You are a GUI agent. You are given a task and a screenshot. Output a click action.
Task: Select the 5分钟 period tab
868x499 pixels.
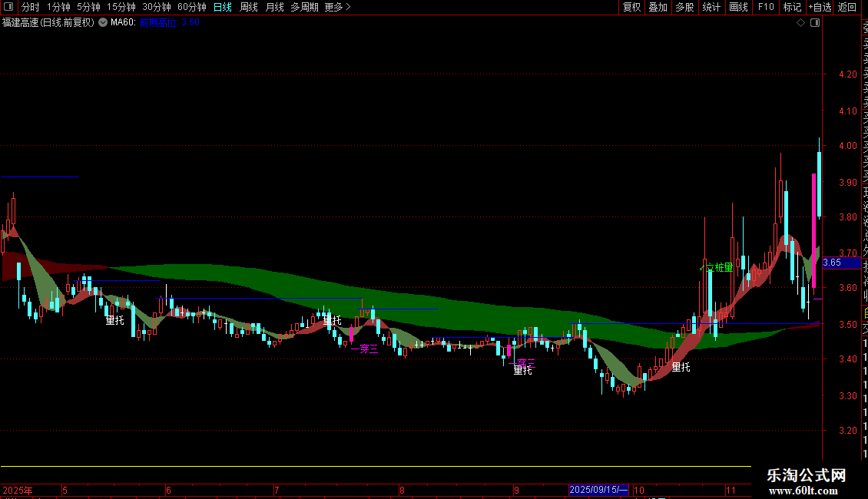click(x=88, y=7)
